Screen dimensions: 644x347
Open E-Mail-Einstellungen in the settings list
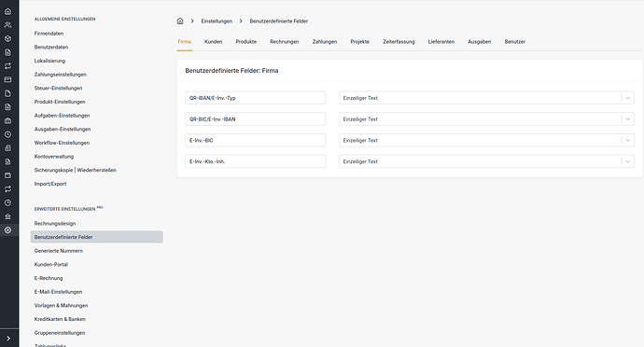point(58,292)
